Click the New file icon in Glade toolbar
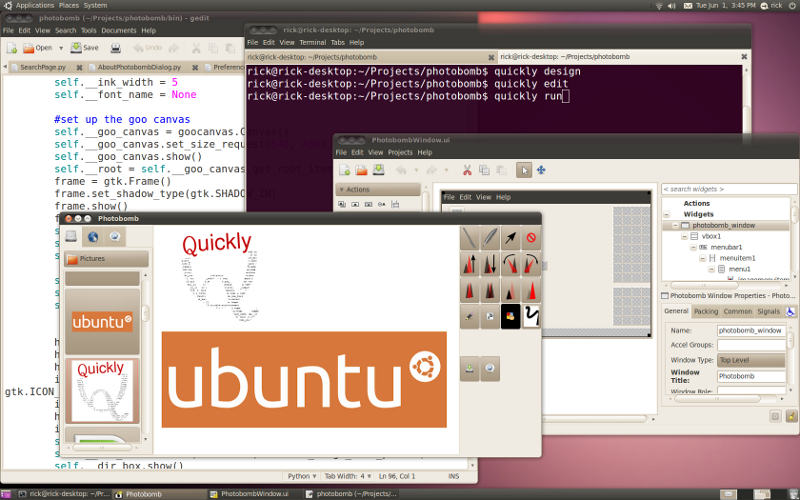800x500 pixels. click(345, 170)
